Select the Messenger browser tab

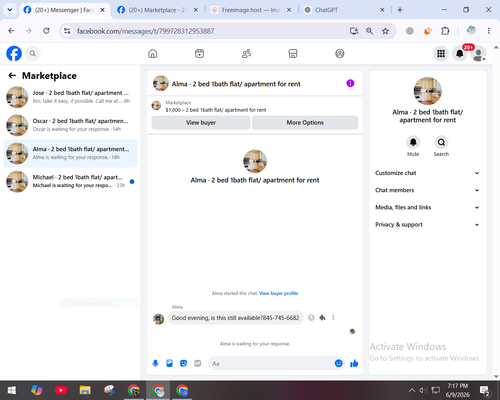tap(63, 10)
